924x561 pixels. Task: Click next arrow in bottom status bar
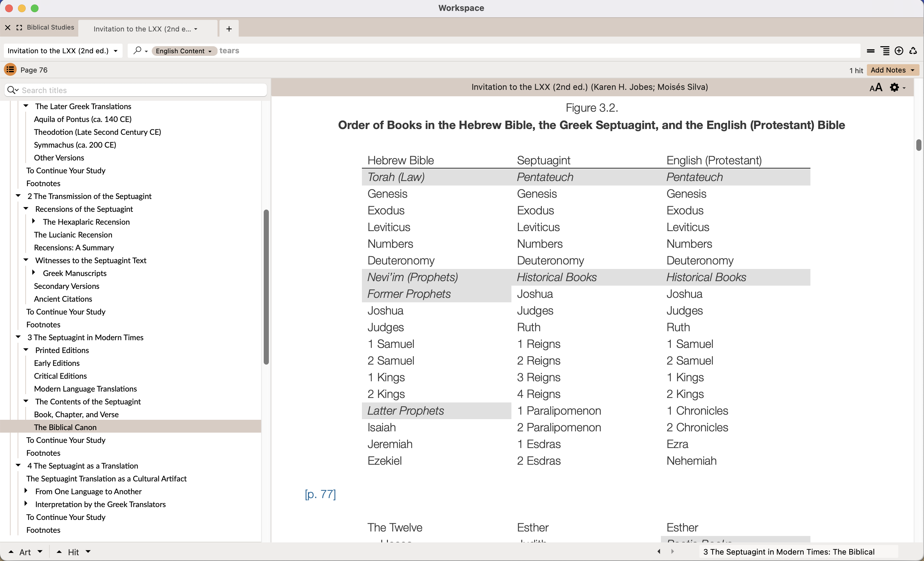[673, 551]
